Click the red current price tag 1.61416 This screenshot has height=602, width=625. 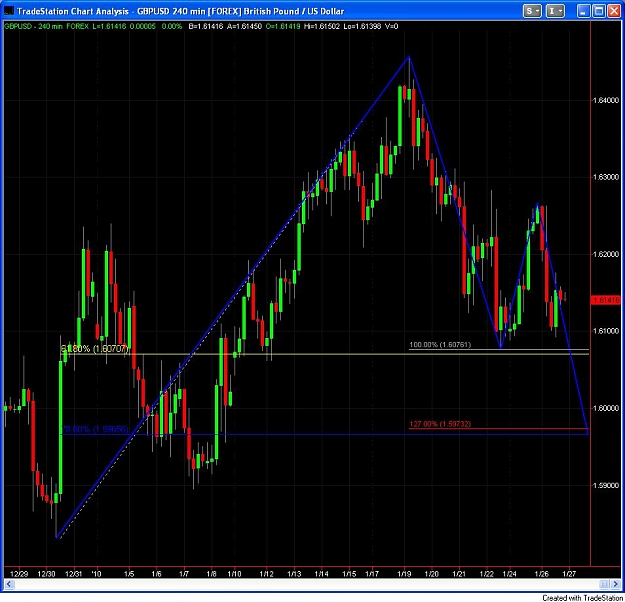[x=605, y=300]
